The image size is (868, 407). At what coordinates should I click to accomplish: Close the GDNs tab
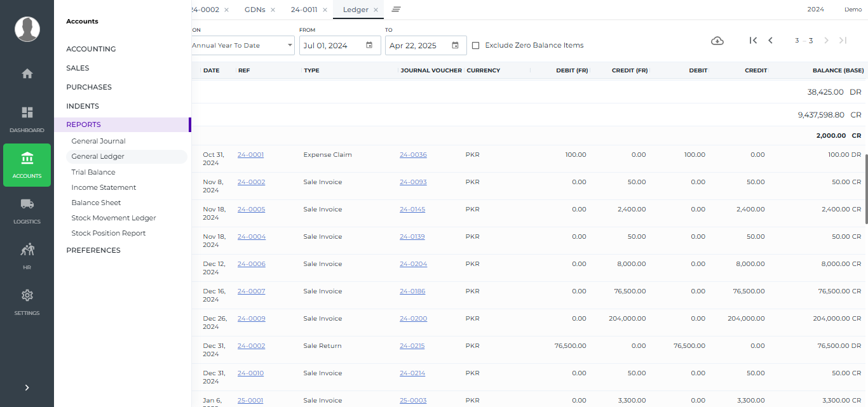[x=273, y=10]
